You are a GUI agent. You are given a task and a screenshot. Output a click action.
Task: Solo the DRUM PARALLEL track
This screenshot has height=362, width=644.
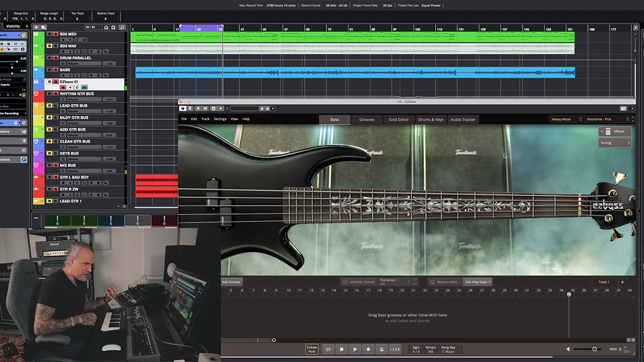55,58
